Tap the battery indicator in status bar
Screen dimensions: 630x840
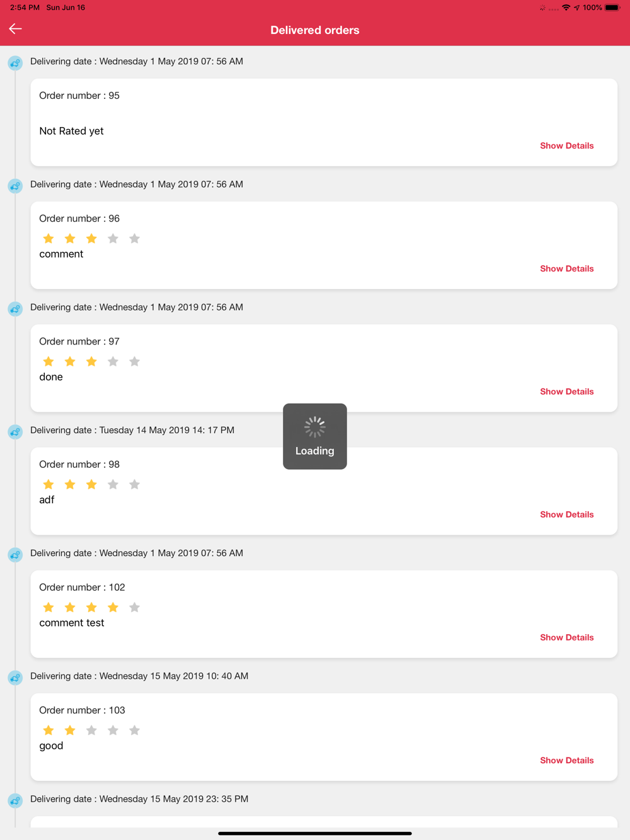(x=612, y=8)
